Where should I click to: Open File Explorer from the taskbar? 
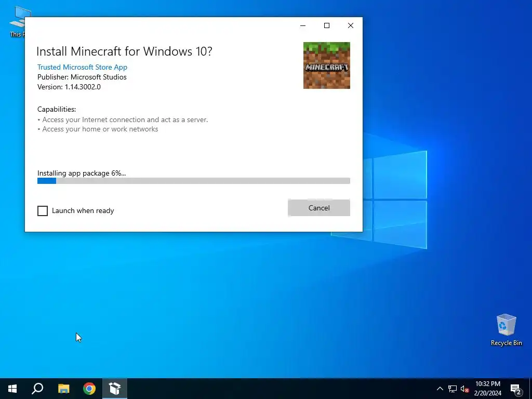(63, 389)
